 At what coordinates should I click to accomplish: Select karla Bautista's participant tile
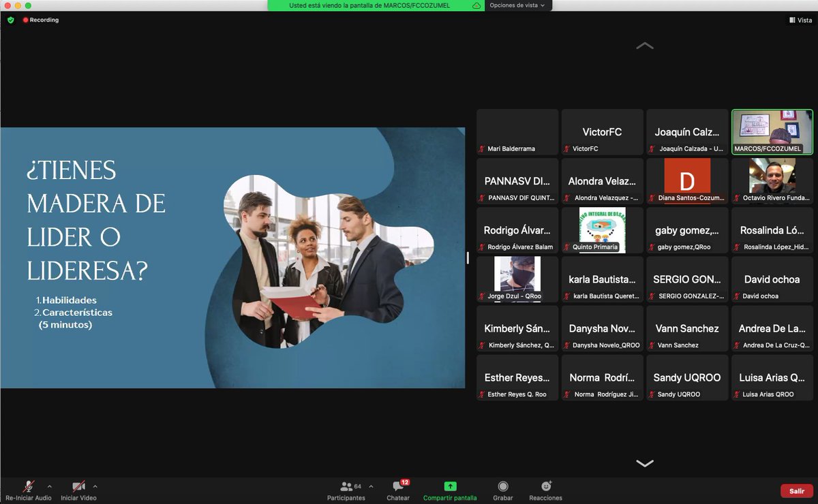(x=603, y=279)
